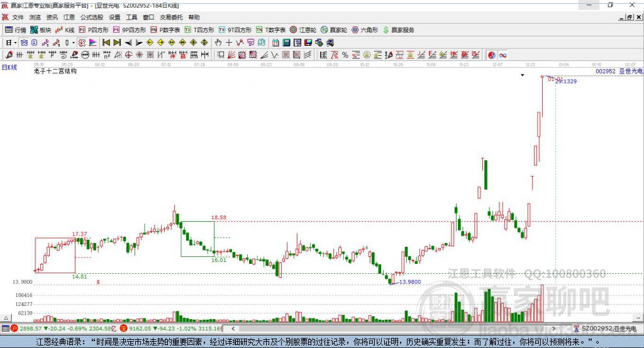Click the infinity symbol icon

pos(502,55)
